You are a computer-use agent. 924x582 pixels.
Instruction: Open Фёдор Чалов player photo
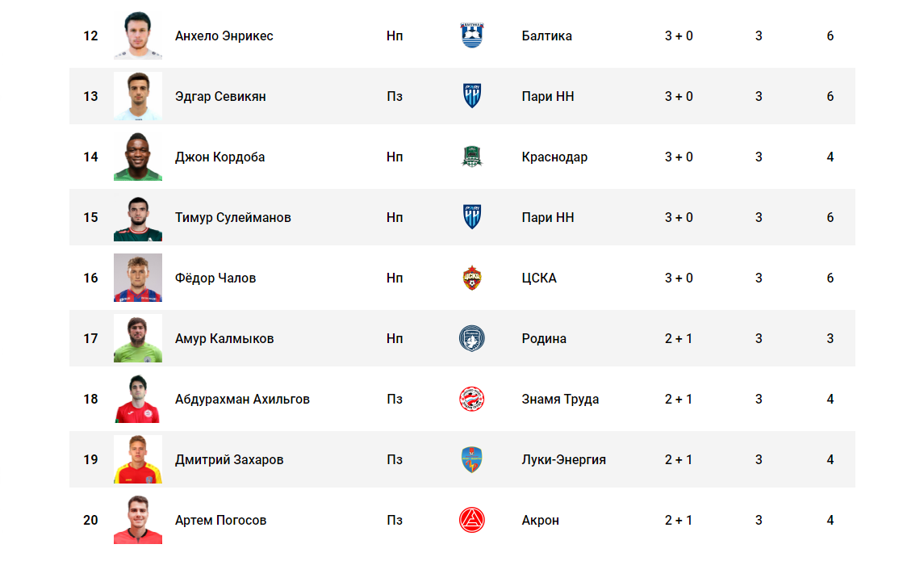pyautogui.click(x=138, y=278)
